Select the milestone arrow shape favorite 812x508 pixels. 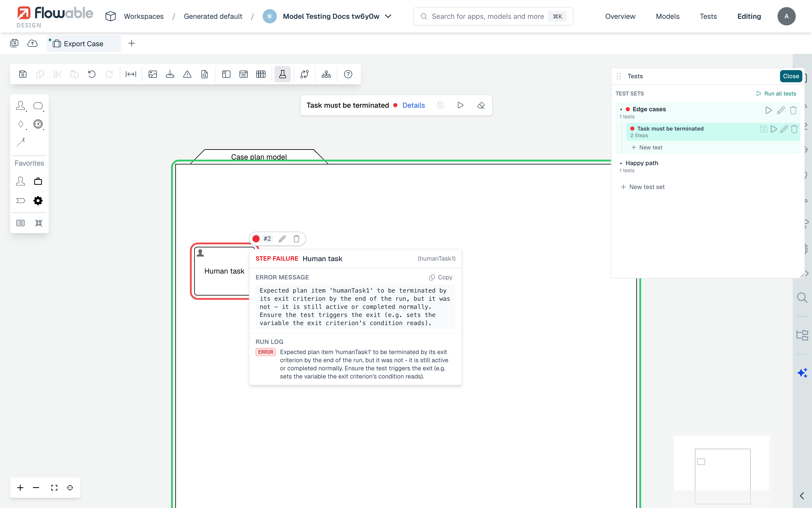(21, 201)
